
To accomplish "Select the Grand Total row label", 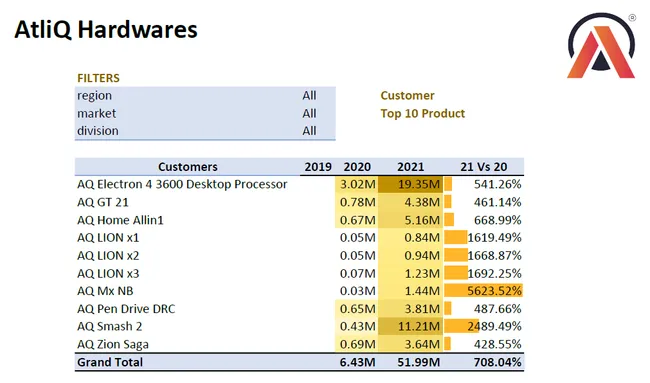I will point(110,362).
